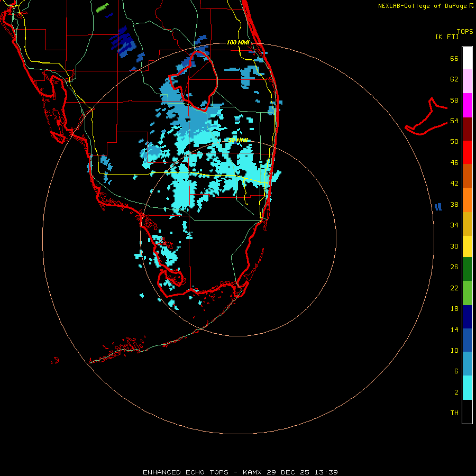
Task: Click the legend value 22
Action: point(454,288)
